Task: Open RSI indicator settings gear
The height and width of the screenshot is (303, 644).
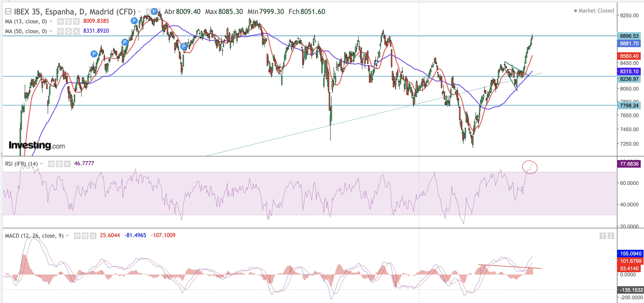Action: pyautogui.click(x=59, y=164)
